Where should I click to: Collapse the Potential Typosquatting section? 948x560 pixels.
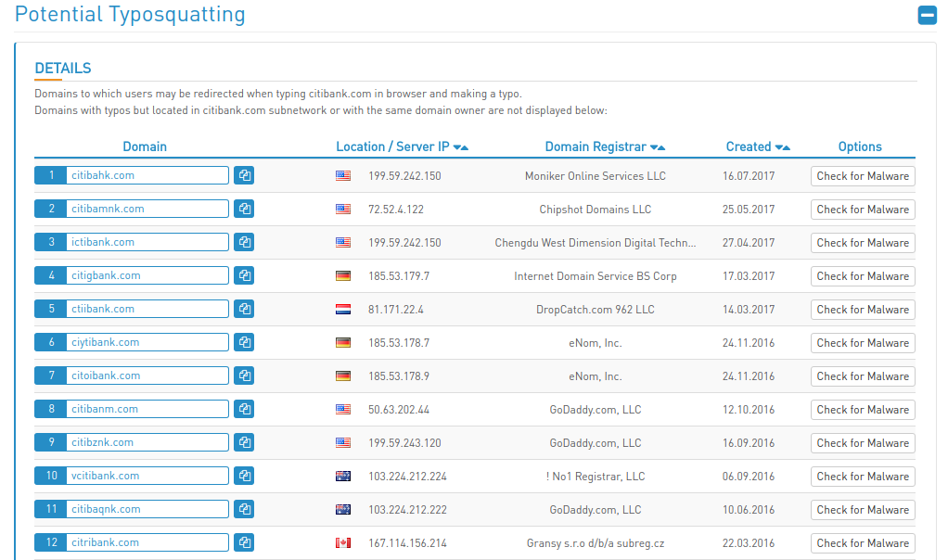(927, 15)
